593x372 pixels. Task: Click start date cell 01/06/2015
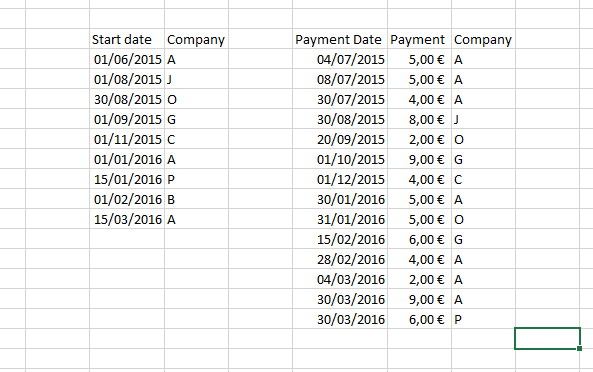coord(127,59)
